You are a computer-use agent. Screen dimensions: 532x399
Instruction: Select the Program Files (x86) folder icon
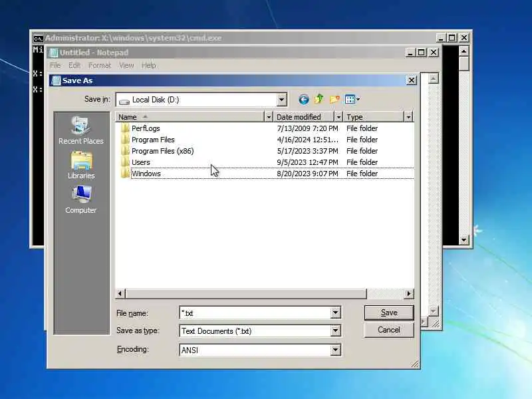point(125,151)
